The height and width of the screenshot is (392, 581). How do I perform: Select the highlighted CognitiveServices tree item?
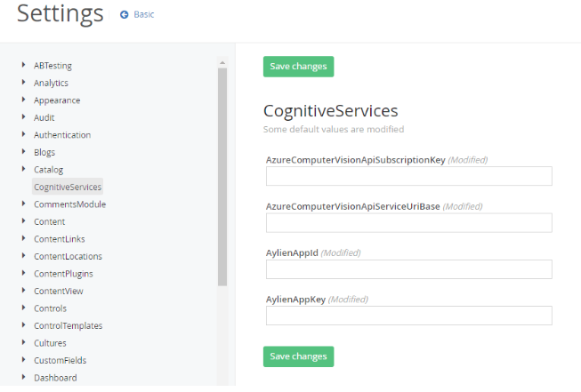click(x=68, y=187)
